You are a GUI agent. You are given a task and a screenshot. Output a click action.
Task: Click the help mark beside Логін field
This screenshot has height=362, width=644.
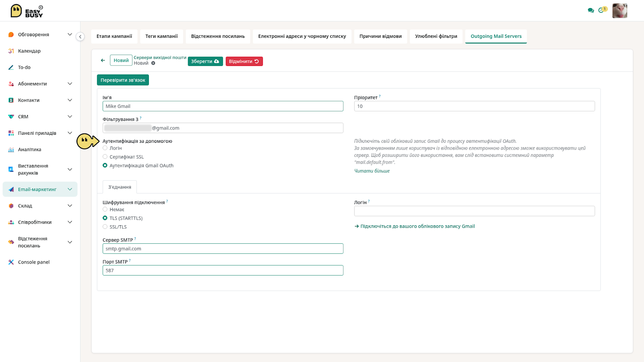click(369, 201)
